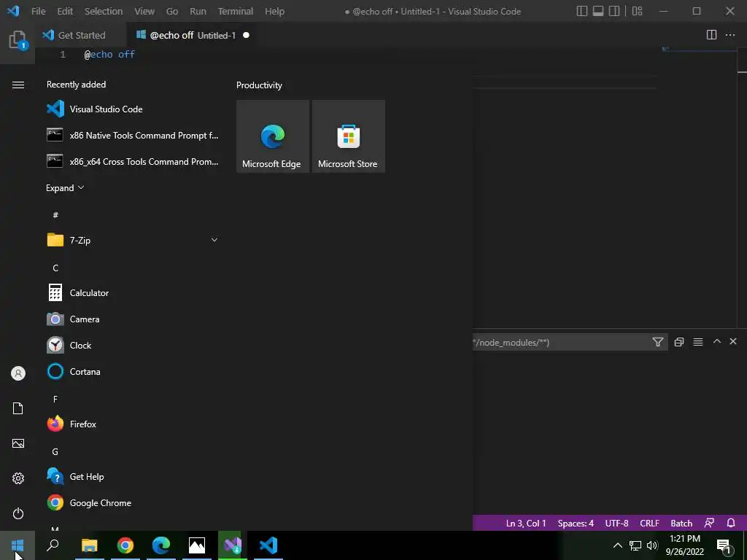Open taskbar Search magnifier

(x=53, y=545)
